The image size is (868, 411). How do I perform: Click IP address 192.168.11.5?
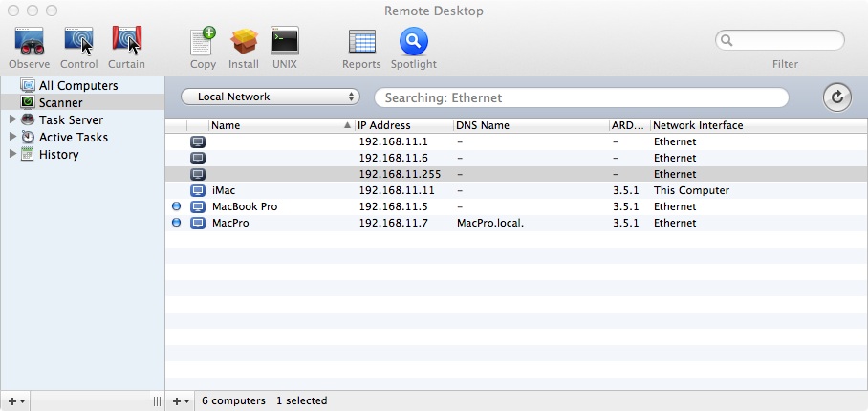(x=393, y=206)
